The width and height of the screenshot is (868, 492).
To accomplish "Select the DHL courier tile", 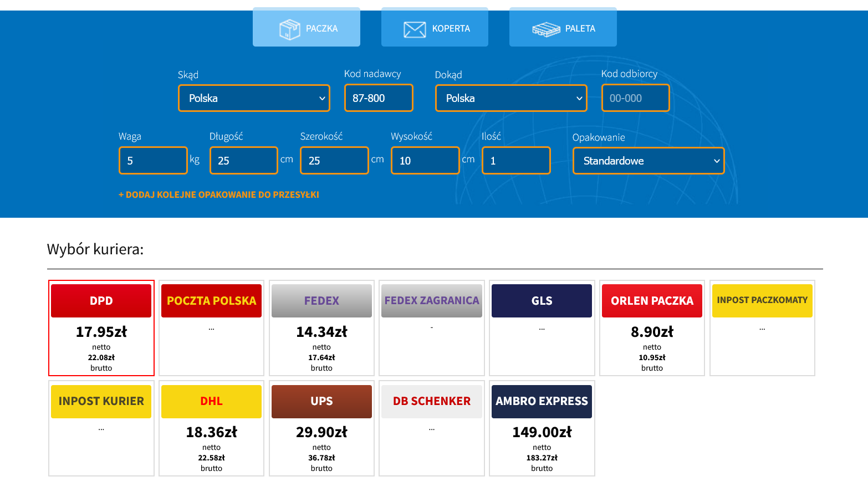I will [x=211, y=428].
